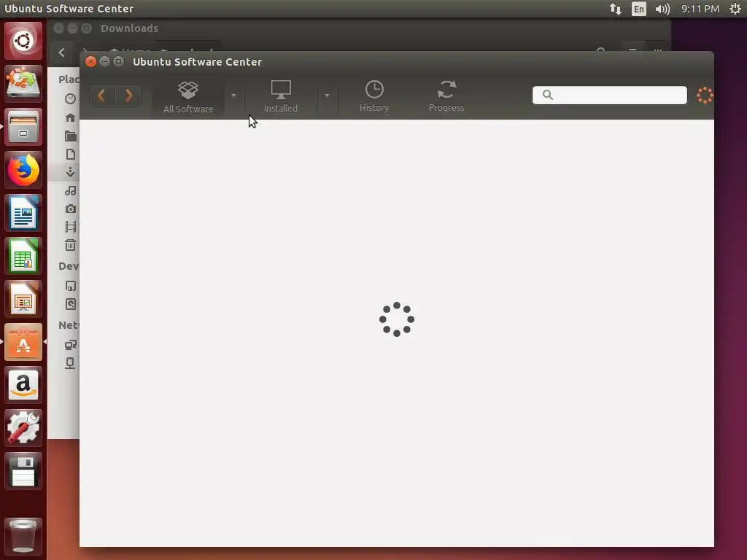This screenshot has height=560, width=747.
Task: Open the All Software section
Action: pos(188,97)
